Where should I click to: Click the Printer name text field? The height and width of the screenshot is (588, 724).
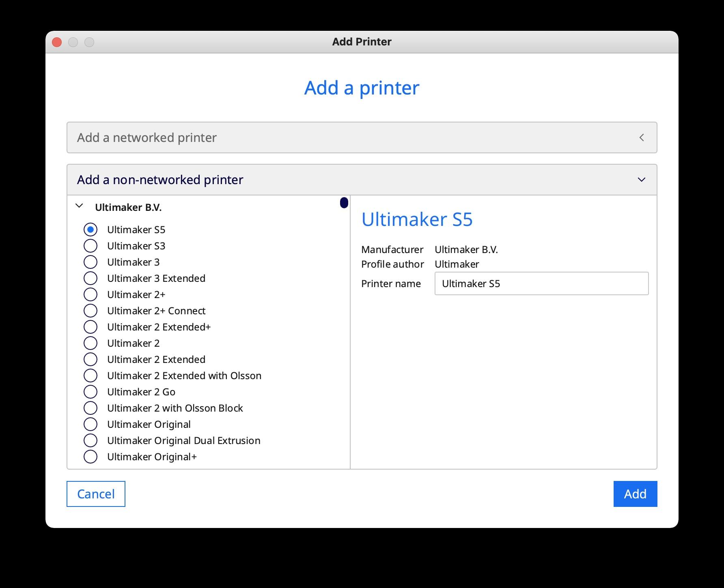pos(541,283)
